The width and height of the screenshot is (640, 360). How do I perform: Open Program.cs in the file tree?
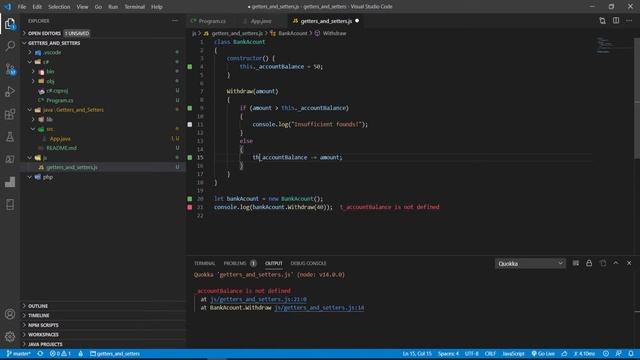click(x=59, y=100)
